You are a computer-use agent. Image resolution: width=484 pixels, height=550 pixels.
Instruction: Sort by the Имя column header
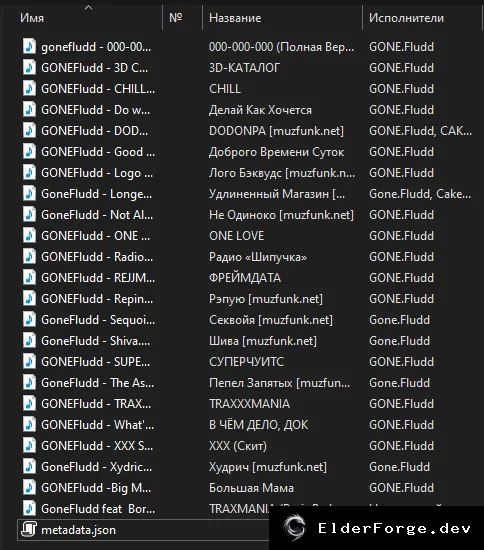point(32,18)
